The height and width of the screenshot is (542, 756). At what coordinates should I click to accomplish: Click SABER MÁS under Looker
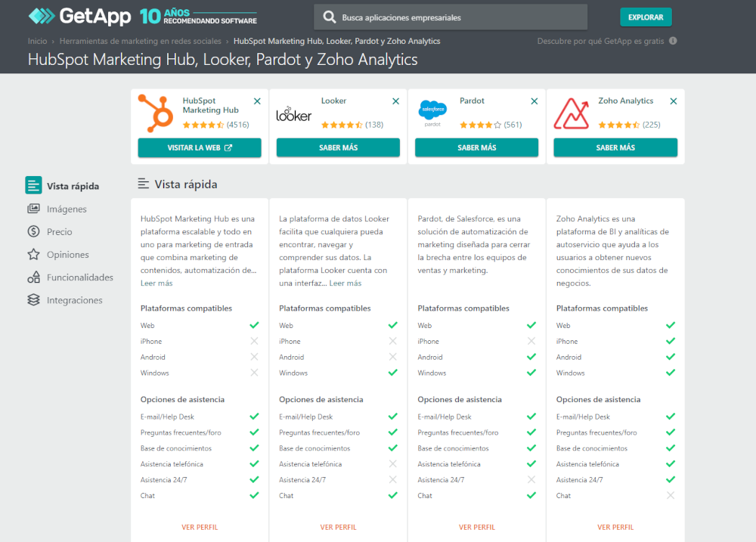click(338, 147)
